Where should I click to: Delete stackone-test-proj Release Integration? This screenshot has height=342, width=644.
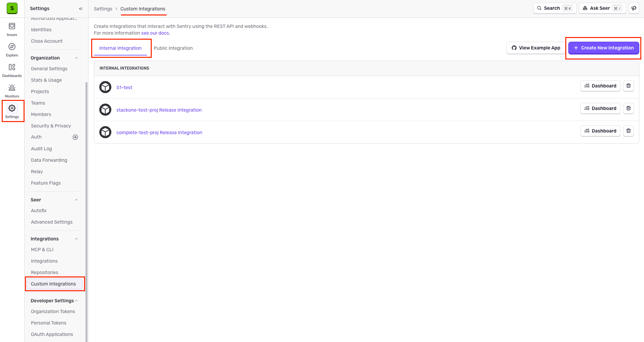pyautogui.click(x=629, y=108)
